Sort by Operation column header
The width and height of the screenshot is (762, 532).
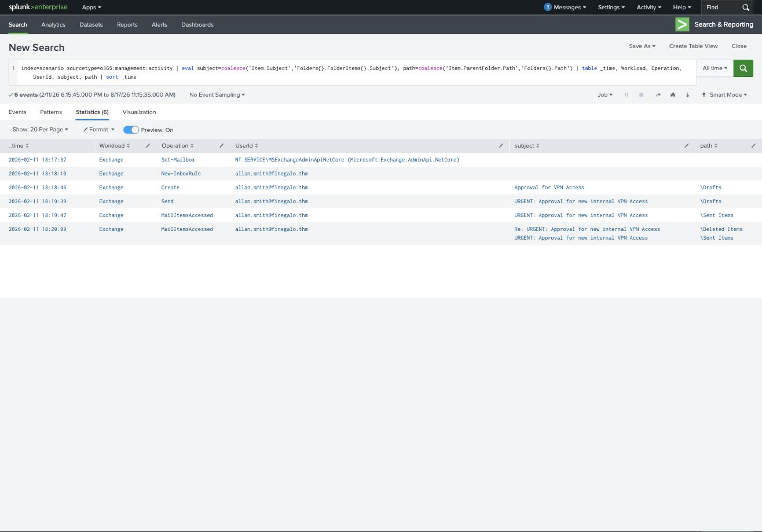coord(177,146)
